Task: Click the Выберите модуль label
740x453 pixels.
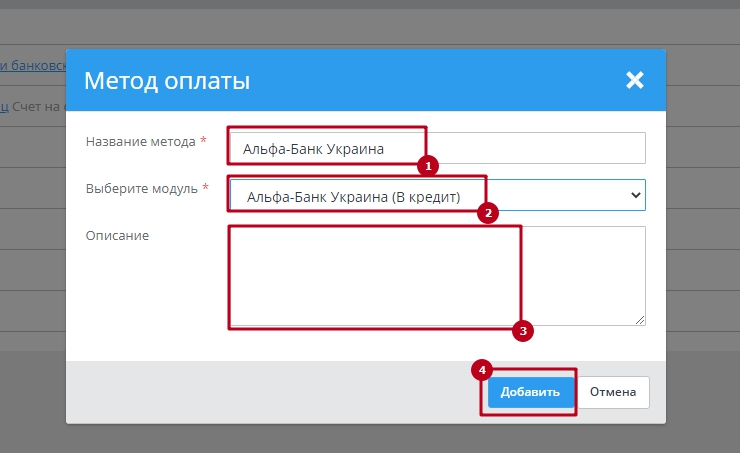Action: [x=141, y=188]
